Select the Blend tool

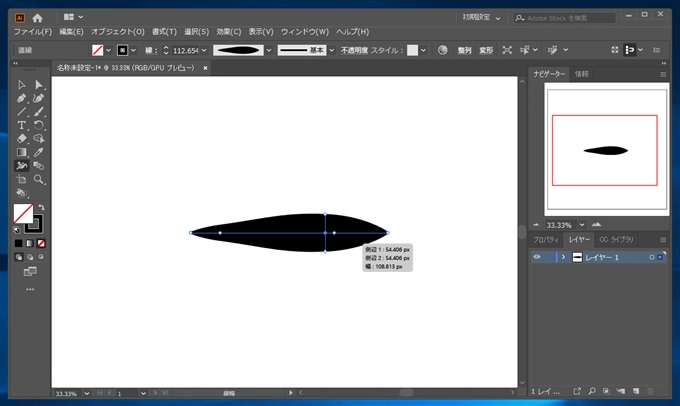pos(39,166)
